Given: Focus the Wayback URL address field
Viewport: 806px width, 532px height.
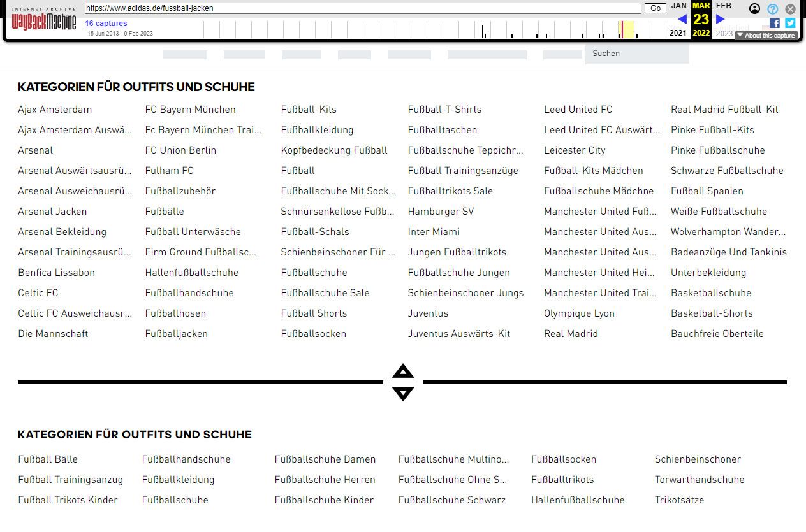Looking at the screenshot, I should coord(363,8).
